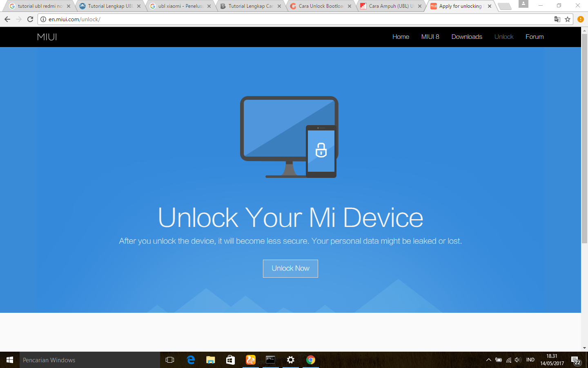Screen dimensions: 588x368
Task: Open the clock showing 18.31
Action: 552,360
